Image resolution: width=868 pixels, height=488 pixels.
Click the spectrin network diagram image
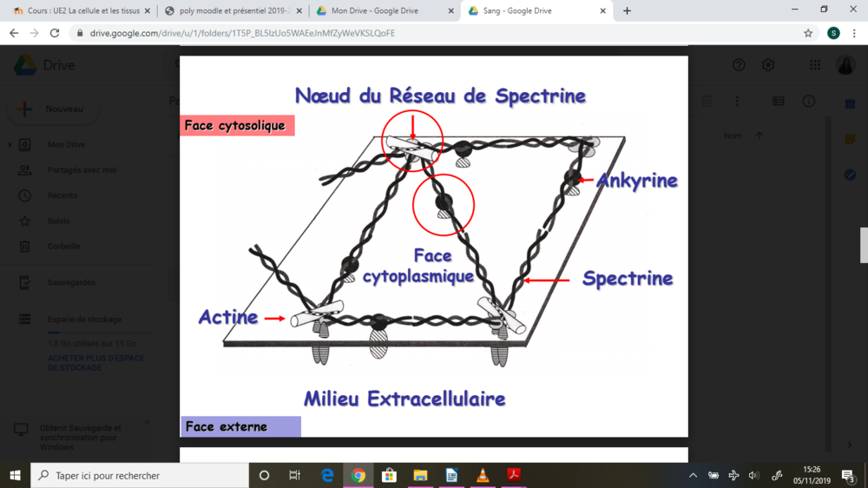(434, 247)
